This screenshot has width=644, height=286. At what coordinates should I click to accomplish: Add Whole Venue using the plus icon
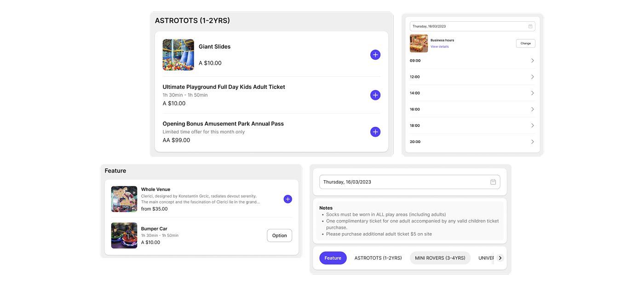click(287, 199)
